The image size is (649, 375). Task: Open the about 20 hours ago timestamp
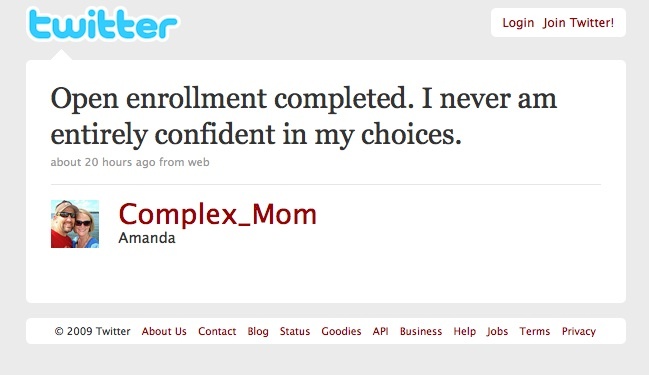pyautogui.click(x=103, y=162)
